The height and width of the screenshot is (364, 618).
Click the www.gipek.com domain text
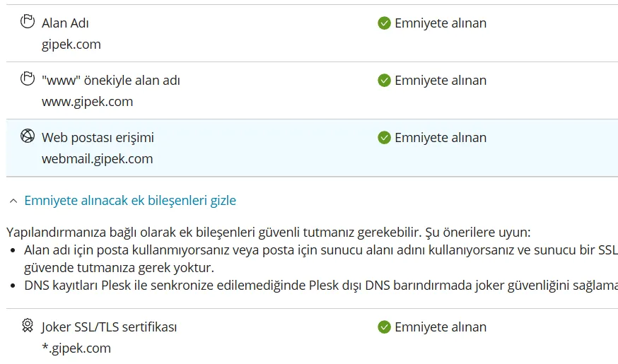click(87, 102)
